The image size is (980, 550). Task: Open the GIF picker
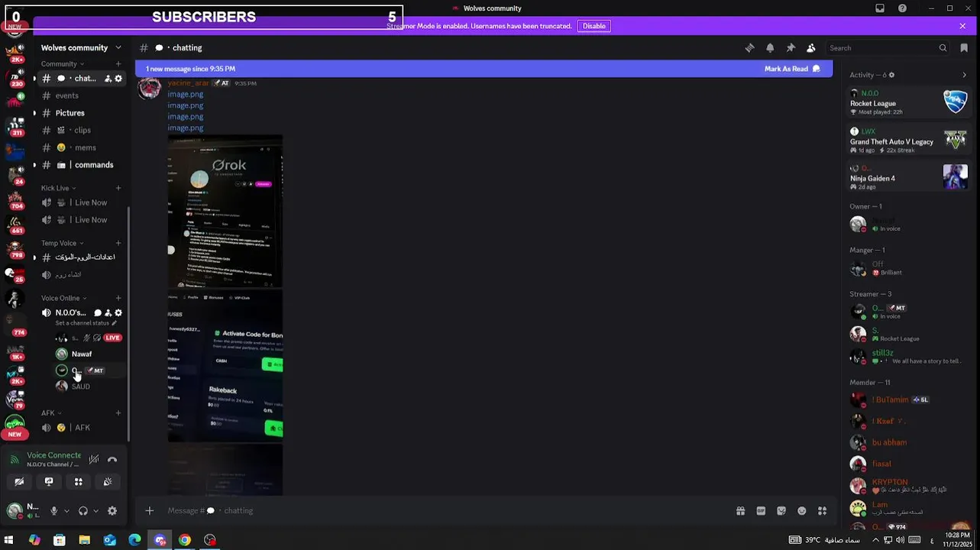tap(761, 511)
